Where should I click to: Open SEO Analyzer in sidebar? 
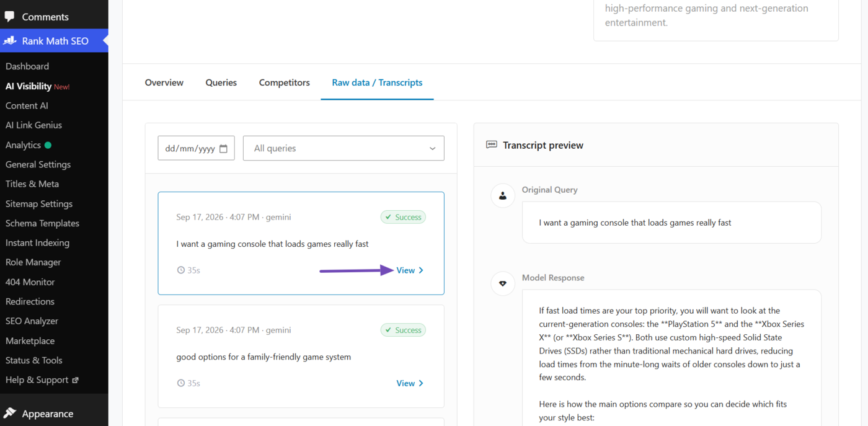tap(32, 321)
